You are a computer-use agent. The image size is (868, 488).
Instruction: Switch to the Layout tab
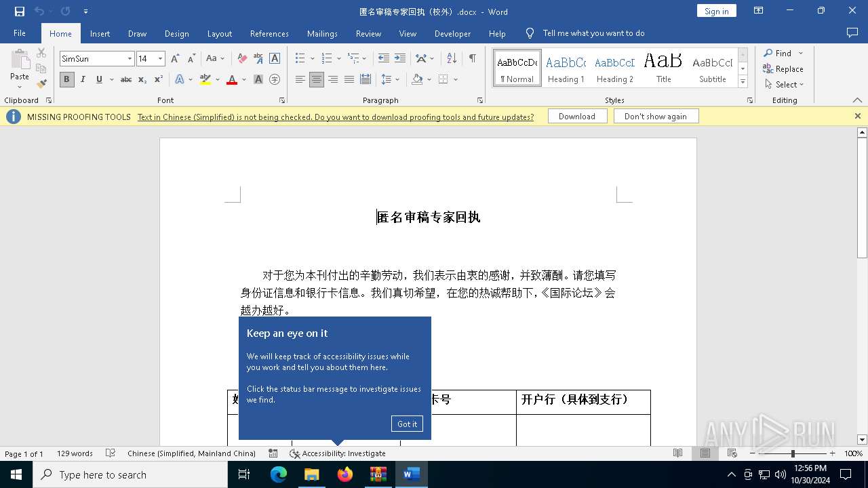click(219, 33)
